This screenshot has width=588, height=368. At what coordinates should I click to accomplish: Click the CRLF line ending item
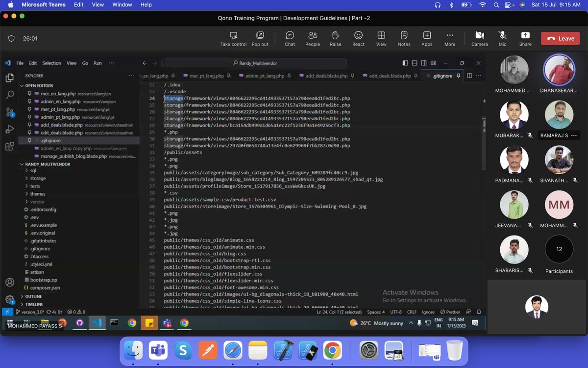[412, 312]
